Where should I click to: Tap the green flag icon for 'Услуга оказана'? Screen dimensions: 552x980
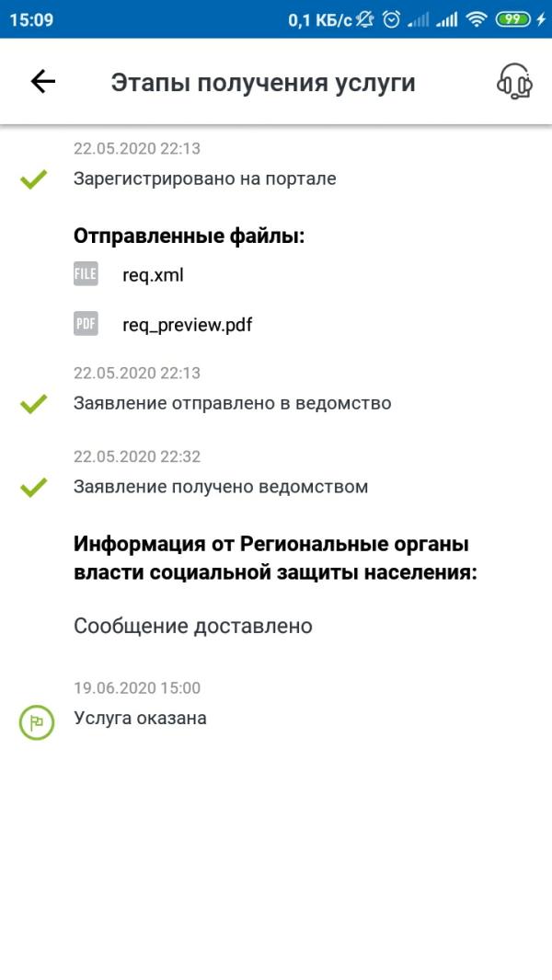coord(35,721)
